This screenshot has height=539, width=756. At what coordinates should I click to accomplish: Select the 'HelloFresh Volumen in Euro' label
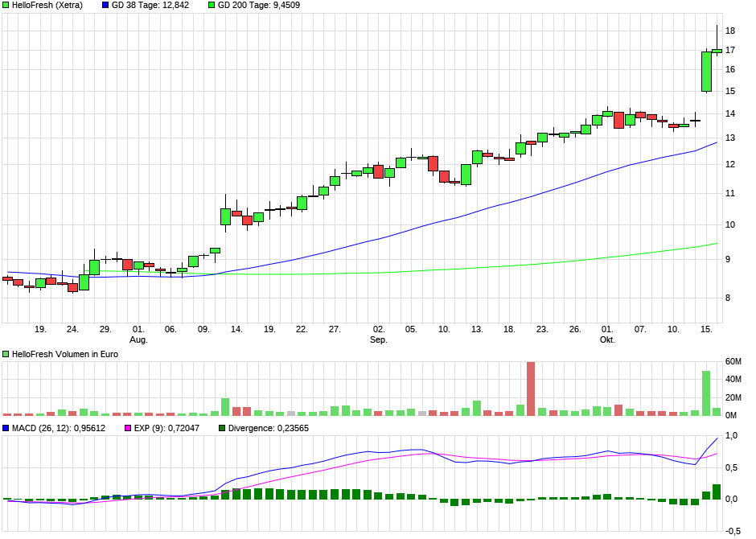[65, 354]
